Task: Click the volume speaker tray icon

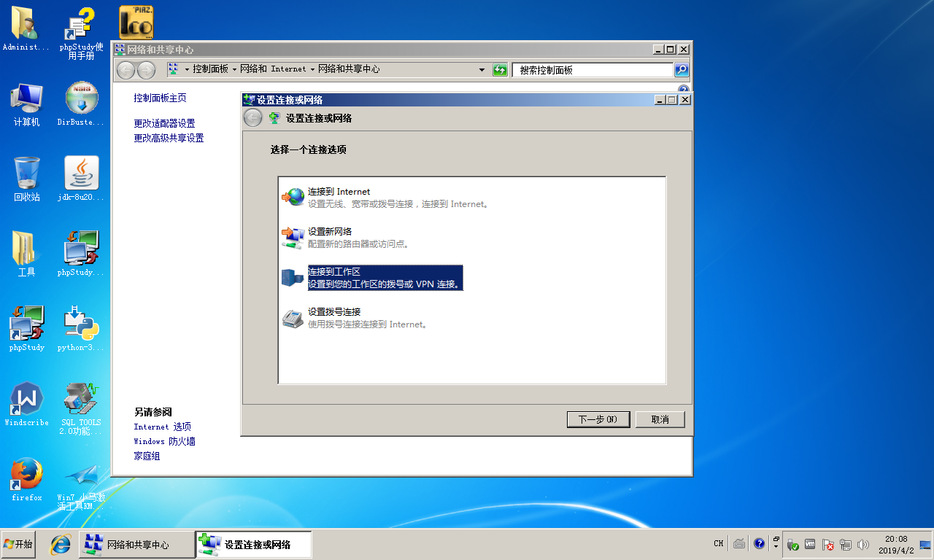Action: tap(863, 544)
